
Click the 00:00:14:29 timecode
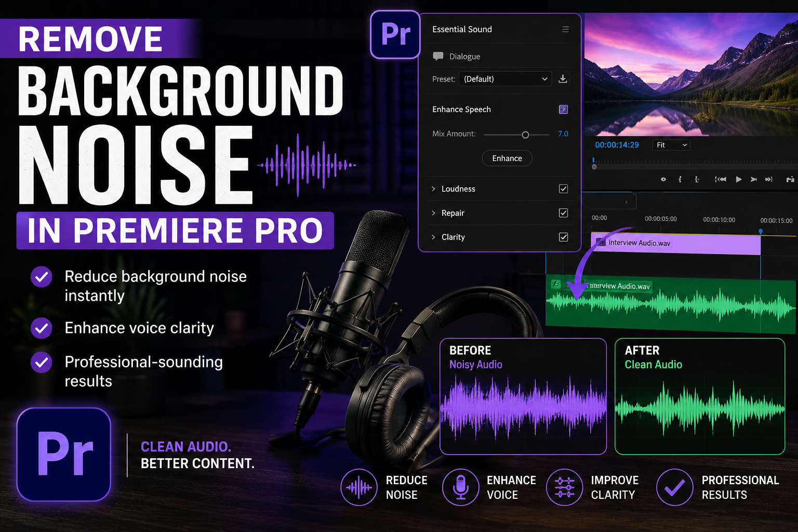[x=617, y=145]
